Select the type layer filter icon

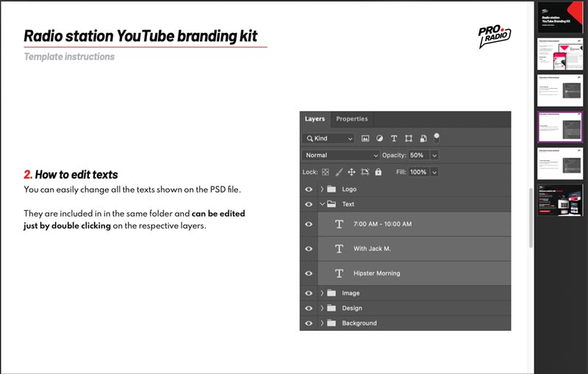point(394,138)
